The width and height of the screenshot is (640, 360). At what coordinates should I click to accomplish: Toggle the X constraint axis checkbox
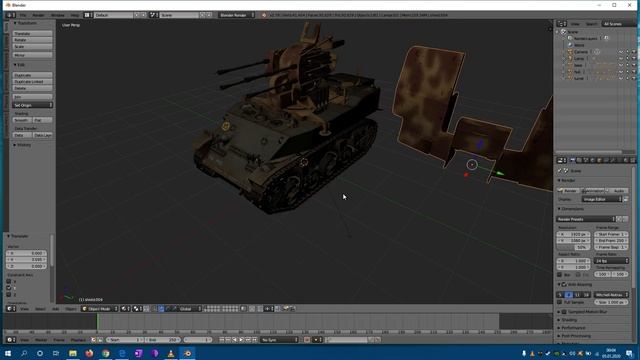click(x=9, y=281)
